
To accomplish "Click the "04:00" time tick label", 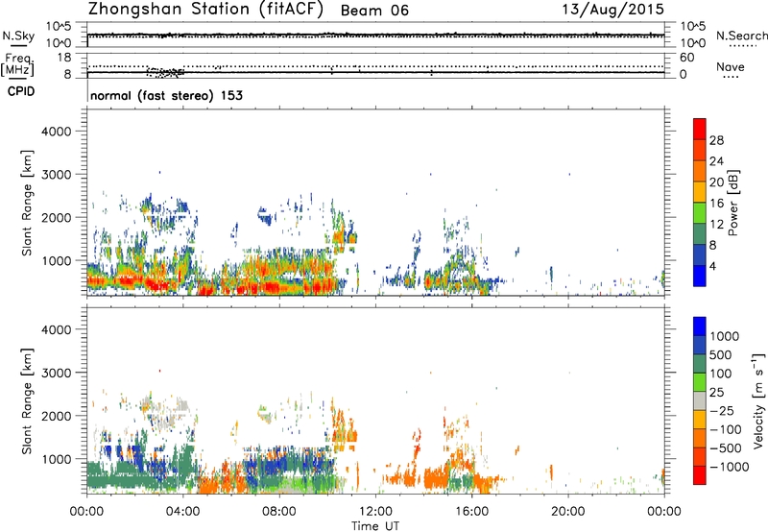I will (183, 512).
